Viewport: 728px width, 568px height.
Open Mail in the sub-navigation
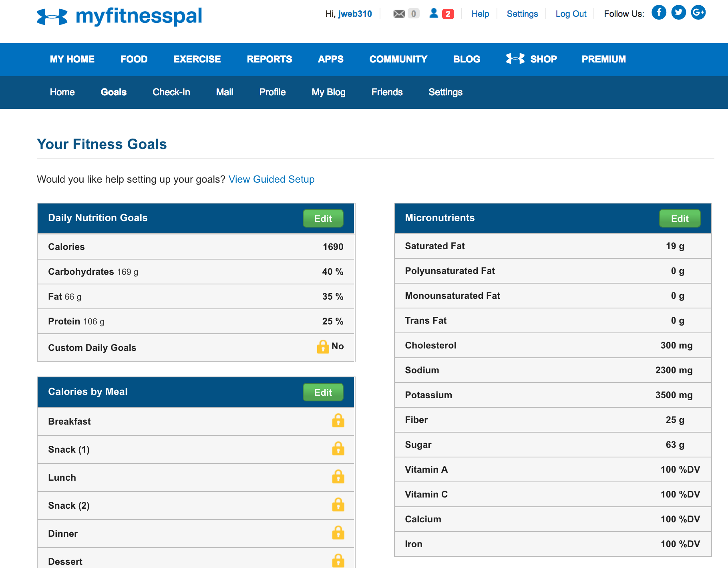pos(225,92)
